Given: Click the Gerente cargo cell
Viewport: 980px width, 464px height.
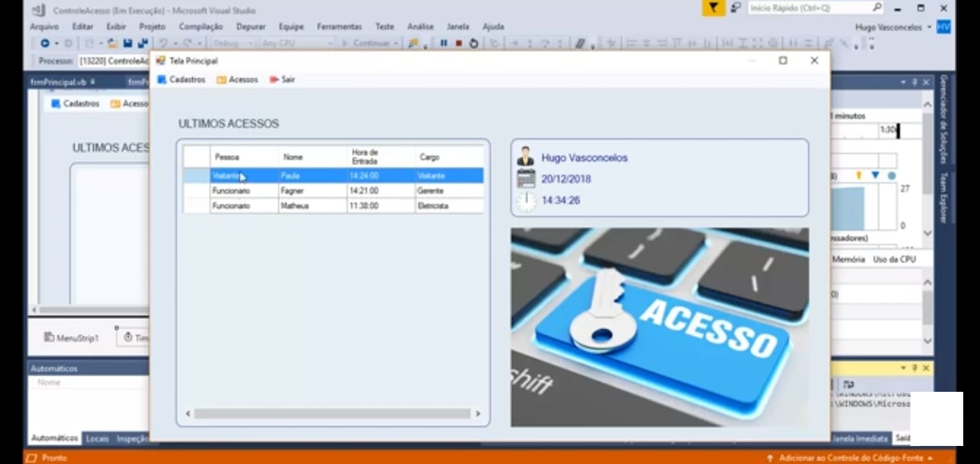Looking at the screenshot, I should [x=449, y=191].
